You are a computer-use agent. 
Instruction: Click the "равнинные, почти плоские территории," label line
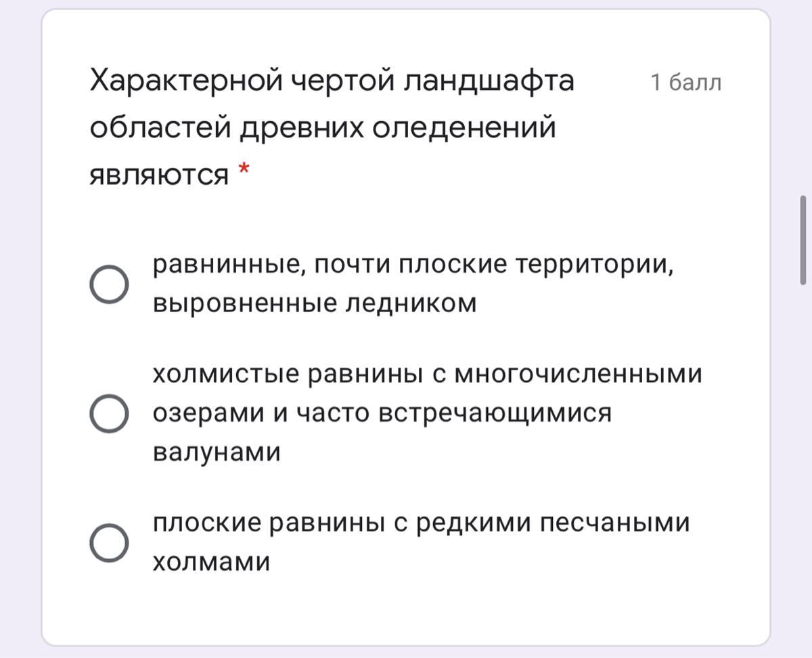pyautogui.click(x=413, y=265)
